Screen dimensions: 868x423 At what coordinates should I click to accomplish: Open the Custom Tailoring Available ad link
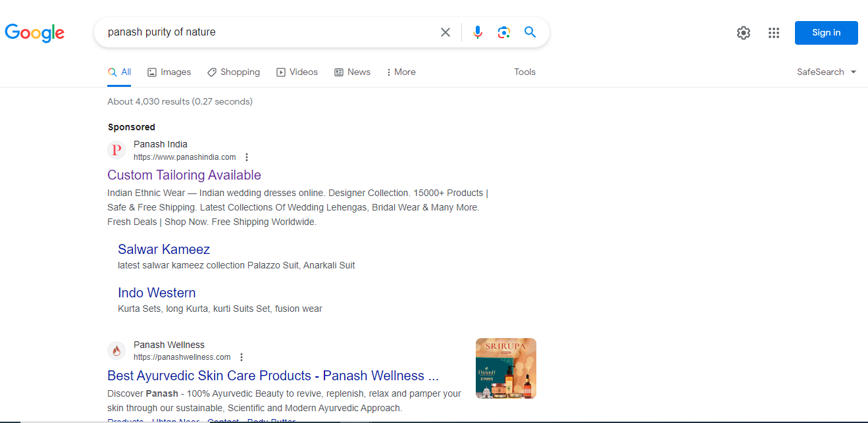coord(184,175)
